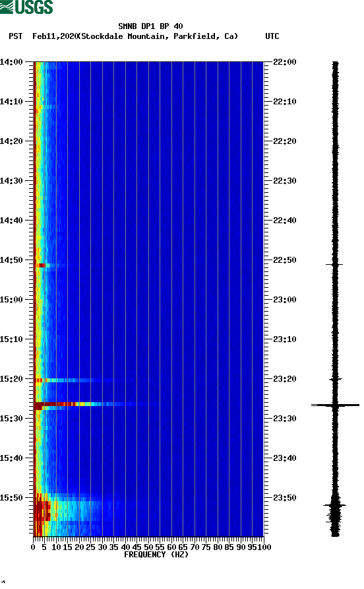Click the 15:40 PST time label

pyautogui.click(x=11, y=458)
